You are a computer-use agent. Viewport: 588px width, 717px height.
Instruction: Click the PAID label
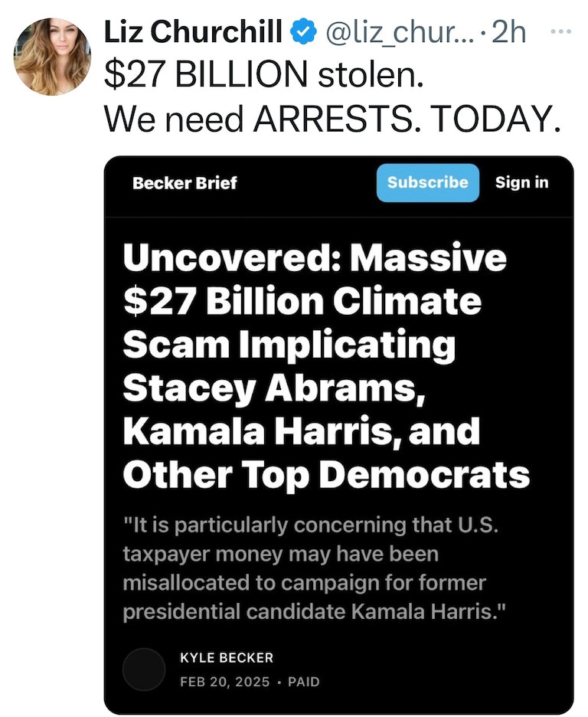coord(304,681)
